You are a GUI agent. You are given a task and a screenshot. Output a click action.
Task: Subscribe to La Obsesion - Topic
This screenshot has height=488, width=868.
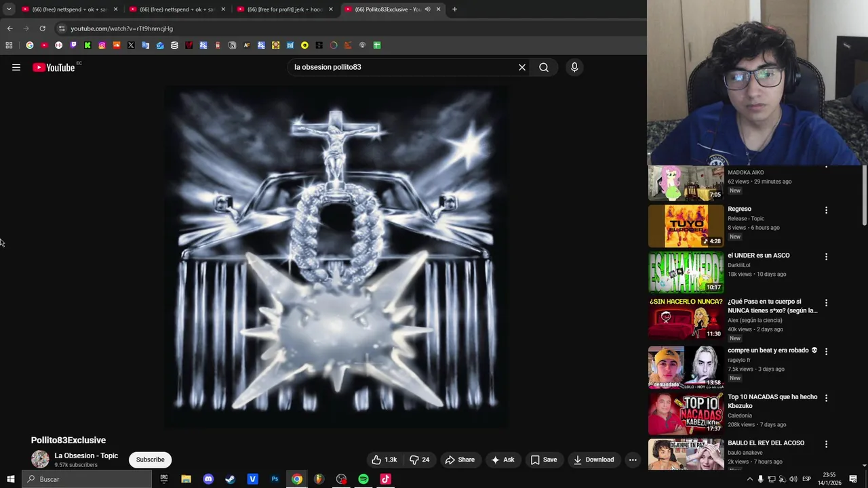151,460
